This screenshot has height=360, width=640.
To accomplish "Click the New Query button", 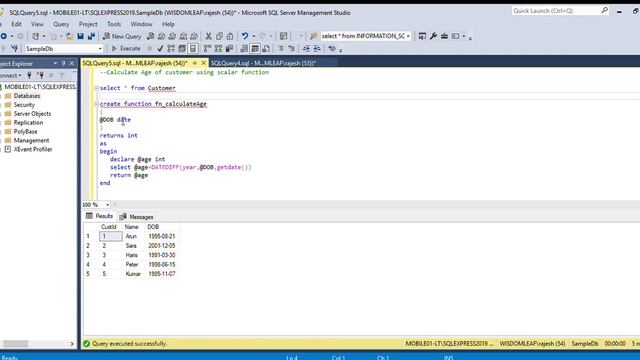I will point(122,36).
